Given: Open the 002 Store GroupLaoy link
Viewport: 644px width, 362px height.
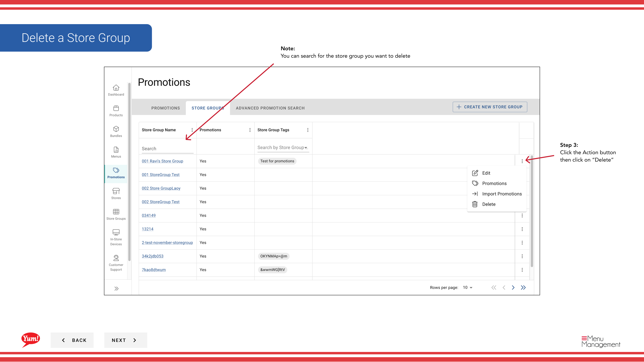Looking at the screenshot, I should 161,188.
